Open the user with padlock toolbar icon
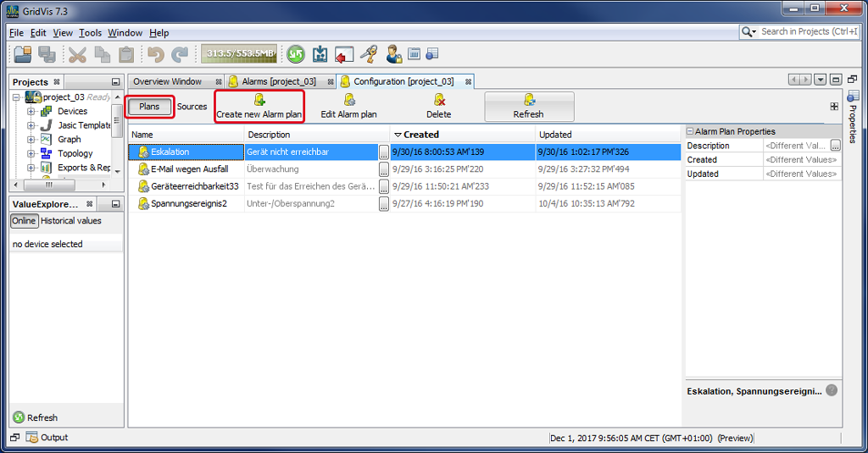This screenshot has width=868, height=453. (x=394, y=54)
